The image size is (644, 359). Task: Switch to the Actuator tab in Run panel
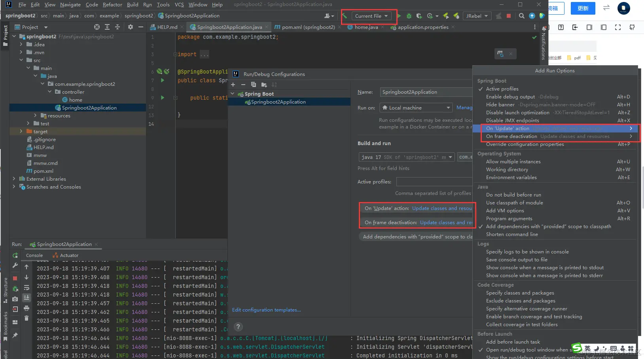pyautogui.click(x=66, y=255)
